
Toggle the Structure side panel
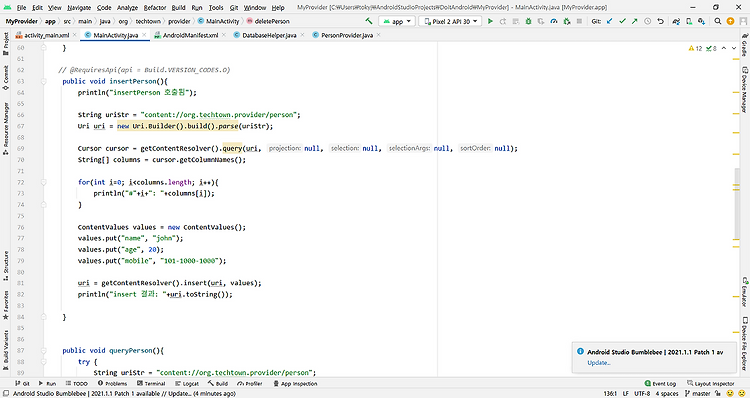pos(5,265)
